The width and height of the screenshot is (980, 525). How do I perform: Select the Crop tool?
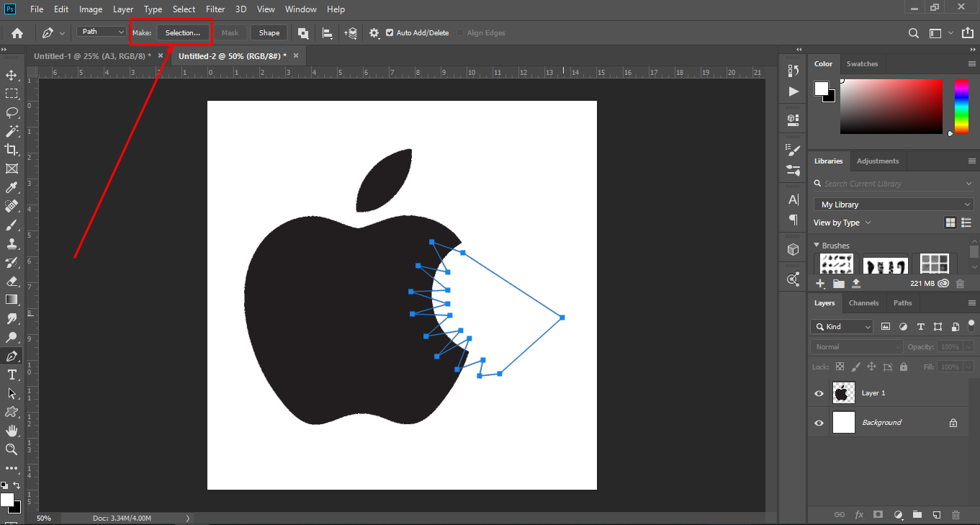pyautogui.click(x=12, y=150)
